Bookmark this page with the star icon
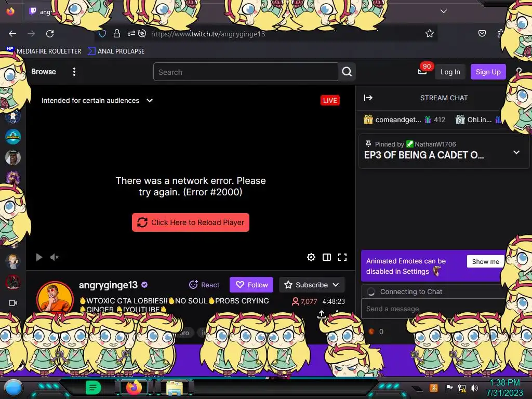532x399 pixels. [x=430, y=33]
